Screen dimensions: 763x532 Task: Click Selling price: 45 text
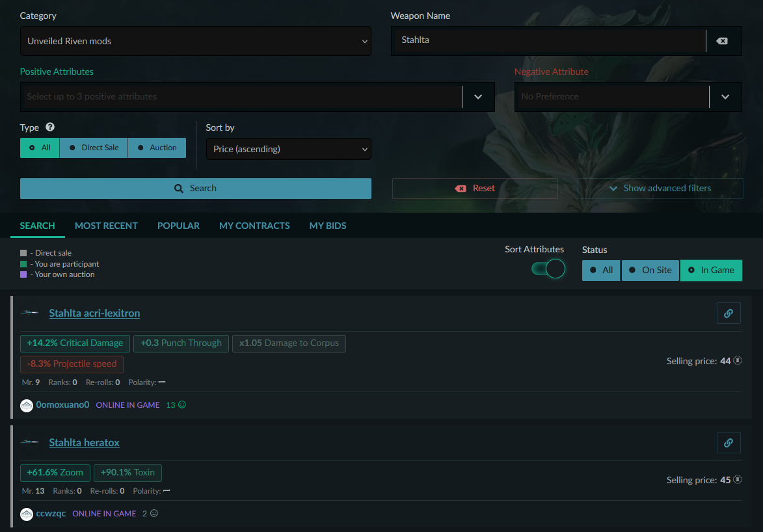[699, 481]
